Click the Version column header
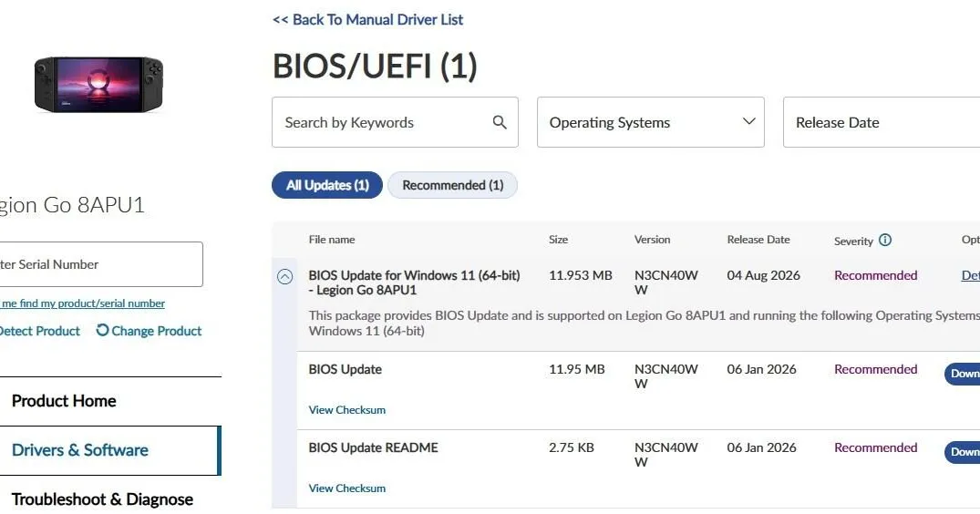The height and width of the screenshot is (514, 980). tap(652, 240)
